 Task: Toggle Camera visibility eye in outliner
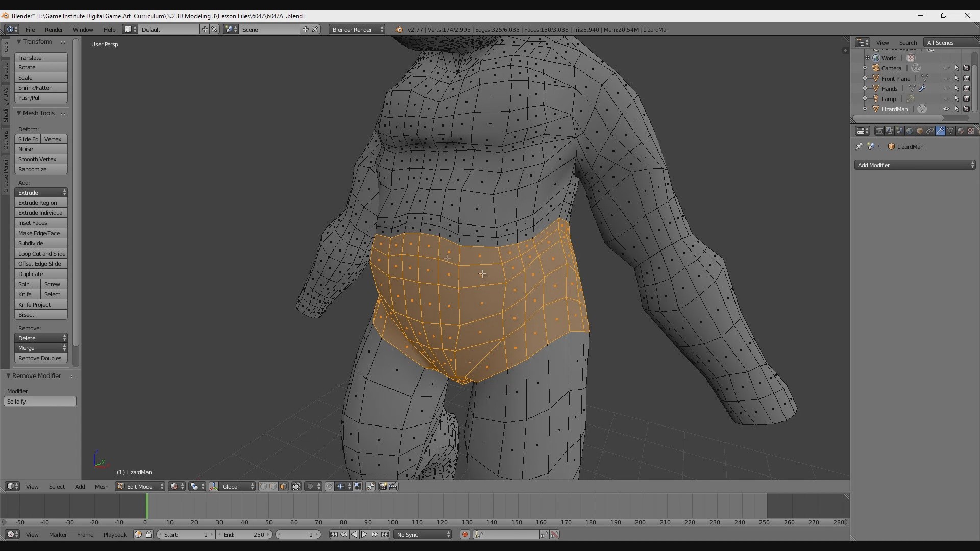click(x=946, y=68)
